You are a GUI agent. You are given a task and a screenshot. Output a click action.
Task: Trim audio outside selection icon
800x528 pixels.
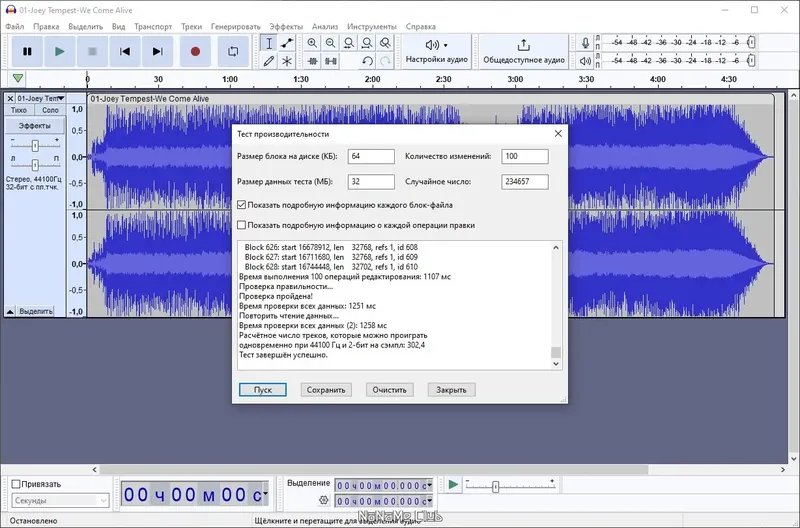tap(313, 61)
